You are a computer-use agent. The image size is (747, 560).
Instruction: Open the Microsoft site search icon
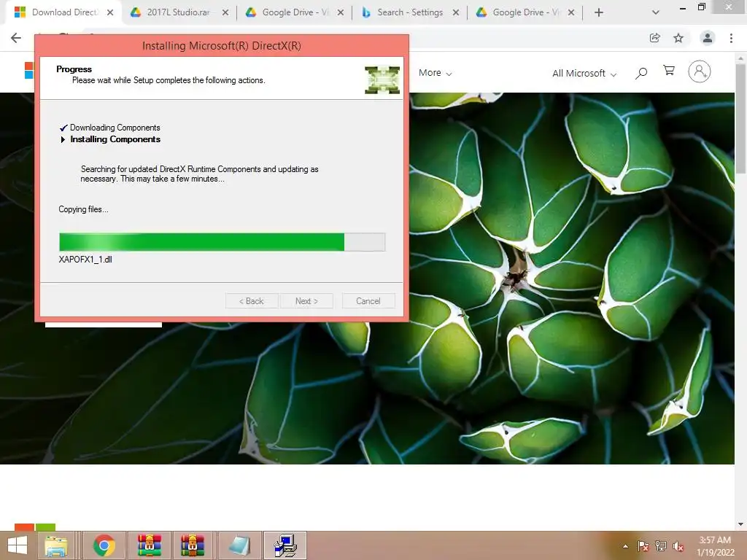[x=641, y=73]
